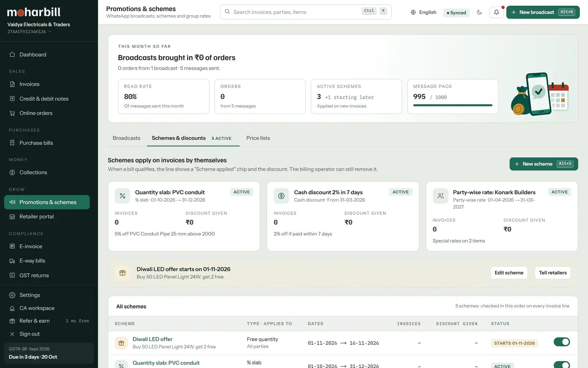Screen dimensions: 588x368
Task: Click the search invoices input field
Action: [x=305, y=12]
